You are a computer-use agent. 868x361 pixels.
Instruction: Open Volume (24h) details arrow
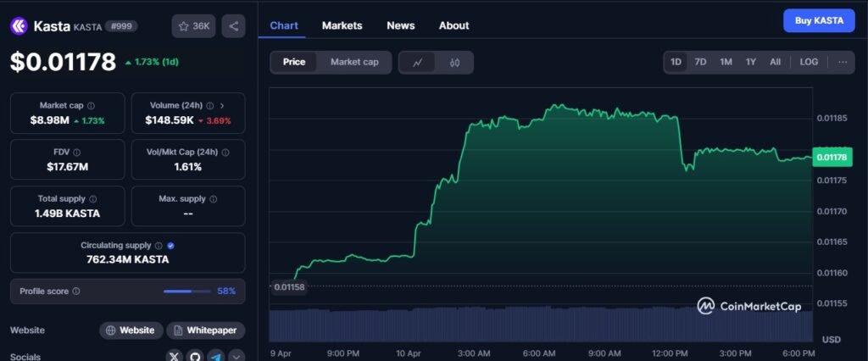(222, 105)
